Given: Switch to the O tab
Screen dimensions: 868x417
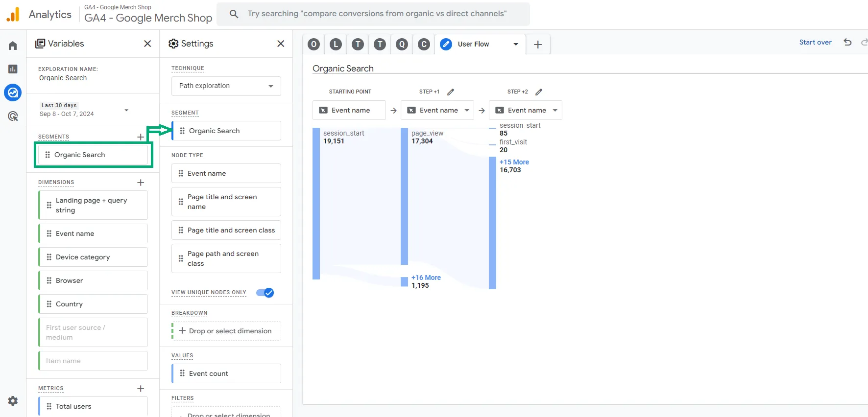Looking at the screenshot, I should coord(314,45).
